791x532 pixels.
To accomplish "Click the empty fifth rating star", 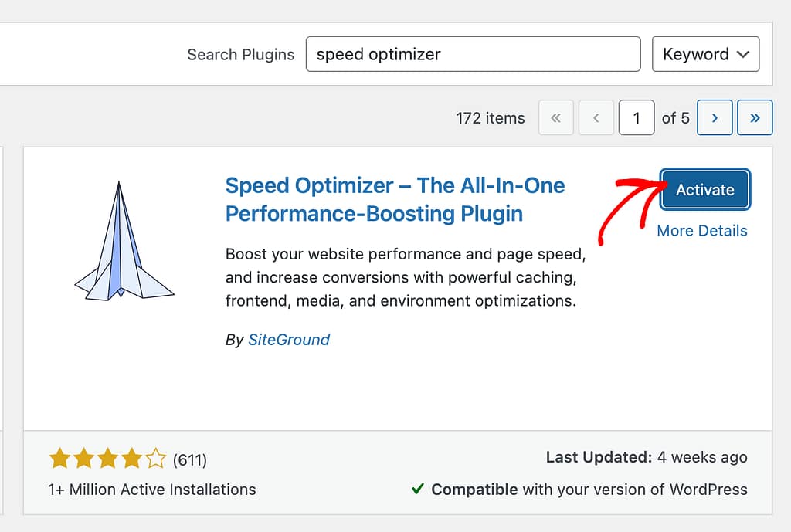I will point(155,460).
